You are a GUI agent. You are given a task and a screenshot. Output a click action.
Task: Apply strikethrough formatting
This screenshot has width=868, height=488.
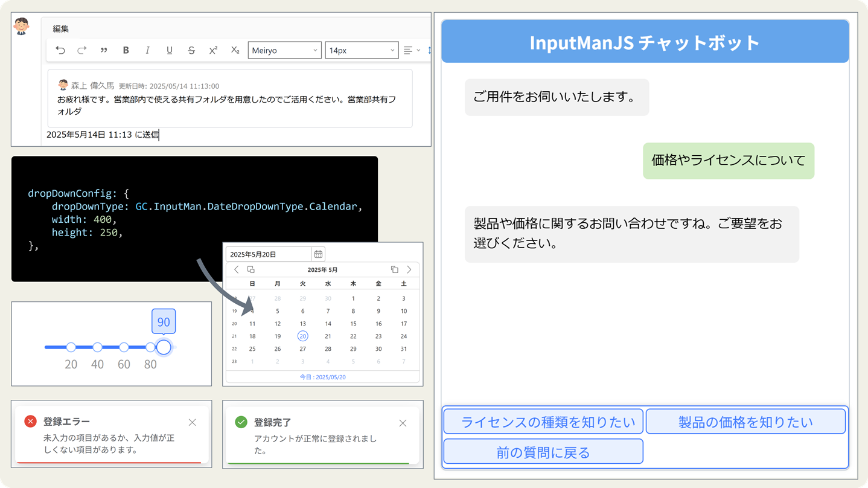click(191, 51)
